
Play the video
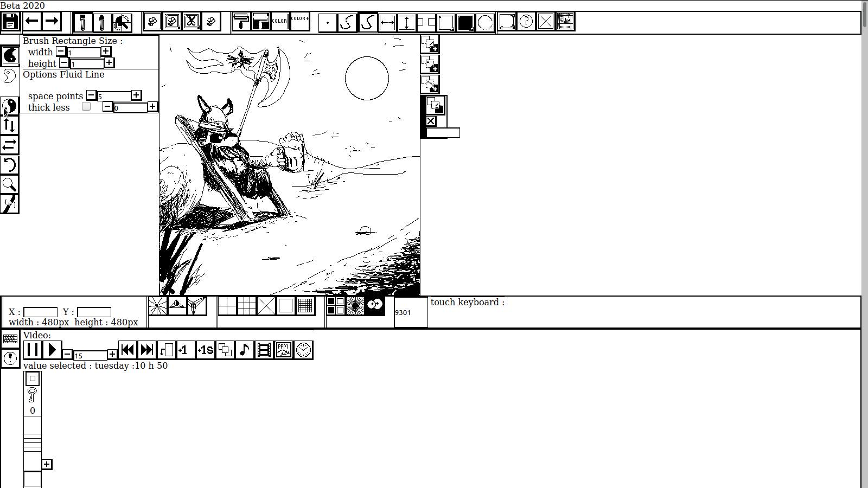53,350
